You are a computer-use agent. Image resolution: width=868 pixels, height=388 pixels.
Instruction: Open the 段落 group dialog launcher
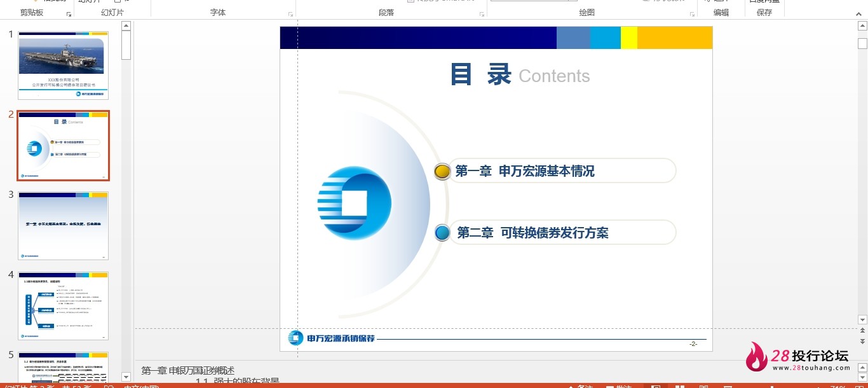(482, 14)
